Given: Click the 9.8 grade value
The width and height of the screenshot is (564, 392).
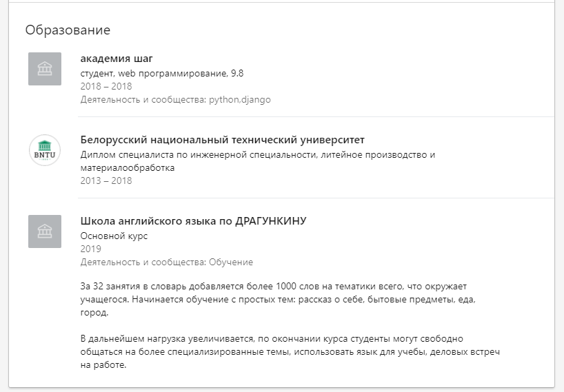Looking at the screenshot, I should 236,73.
